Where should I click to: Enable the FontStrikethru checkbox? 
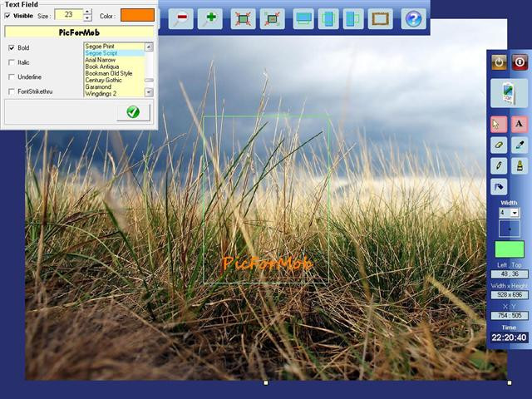(x=12, y=91)
